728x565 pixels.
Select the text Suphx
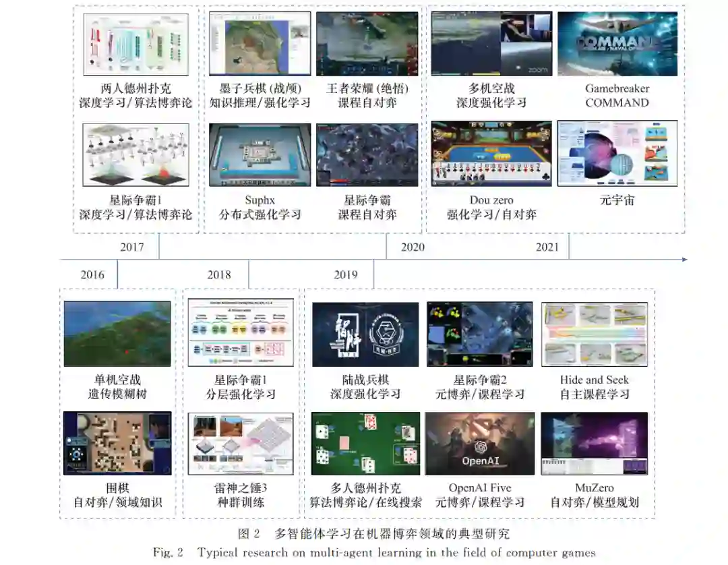260,200
